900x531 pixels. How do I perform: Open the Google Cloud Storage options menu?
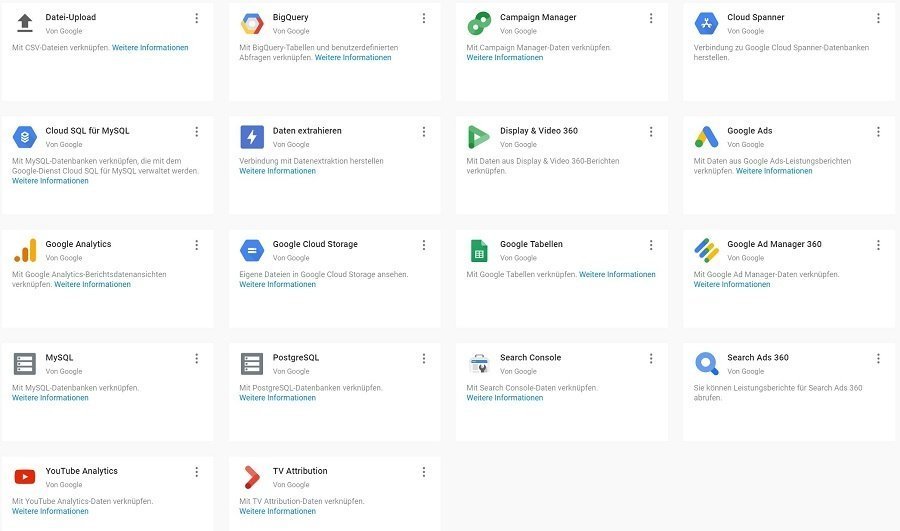tap(424, 245)
